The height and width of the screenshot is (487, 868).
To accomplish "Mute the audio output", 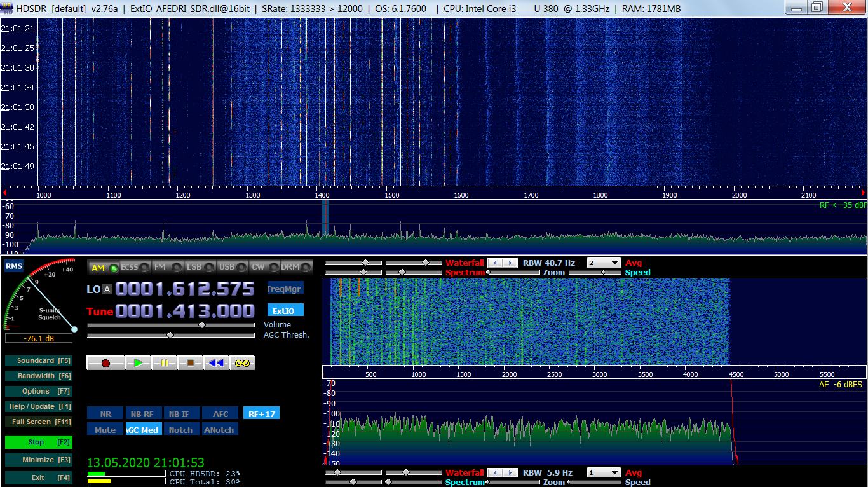I will pos(105,430).
